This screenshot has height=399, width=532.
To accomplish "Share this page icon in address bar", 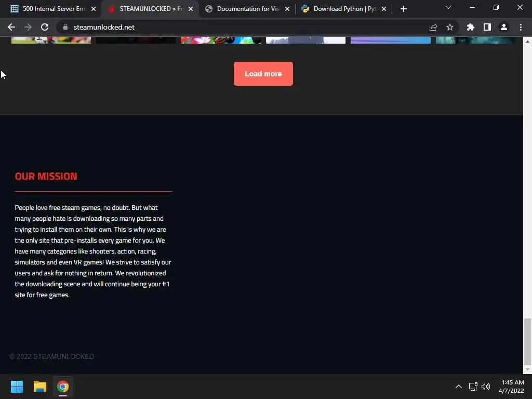I will pos(433,27).
